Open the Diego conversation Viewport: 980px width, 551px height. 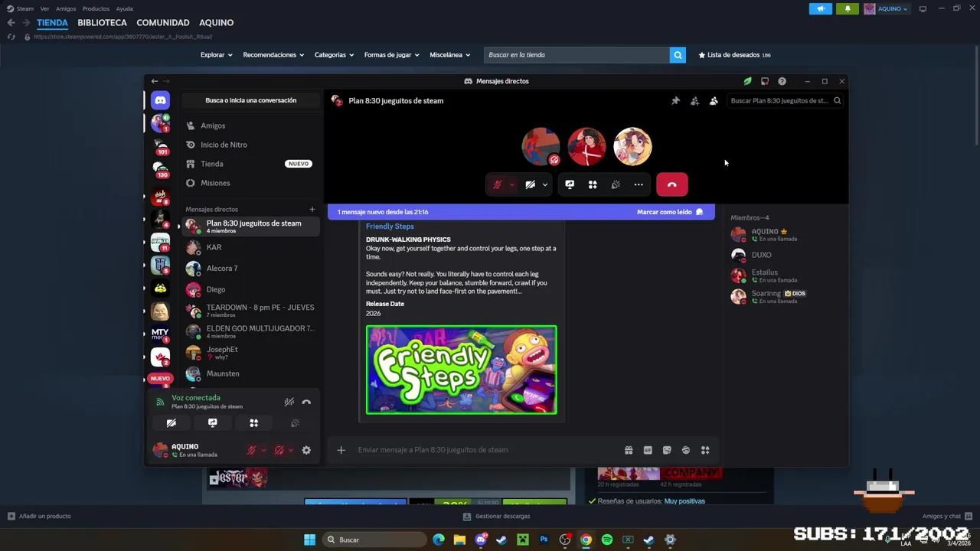[251, 289]
